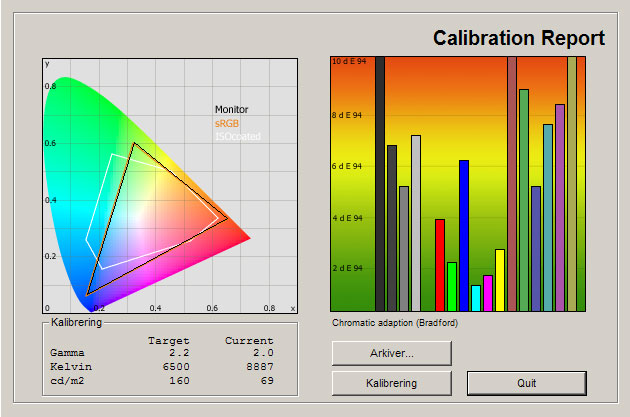Image resolution: width=630 pixels, height=417 pixels.
Task: Click the 'Monitor' legend label
Action: [x=231, y=109]
